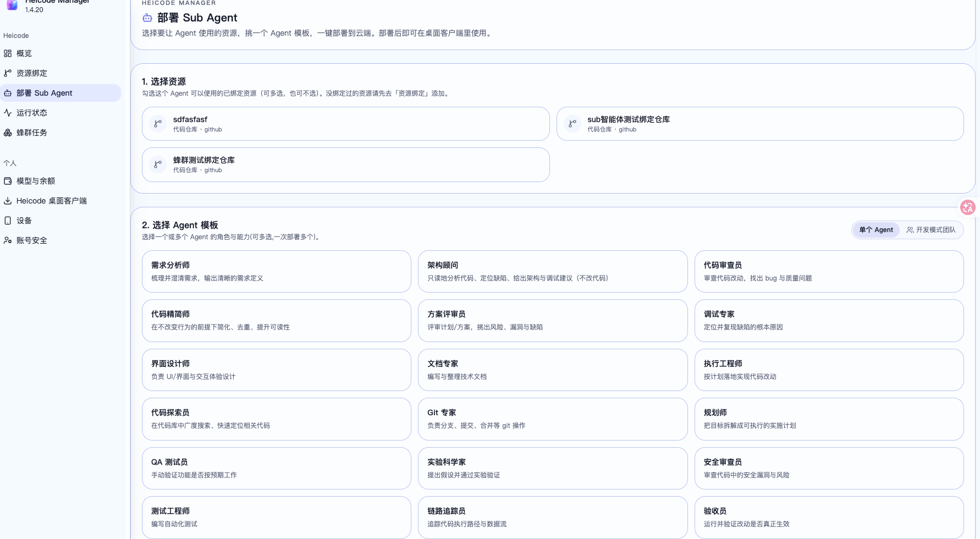980x539 pixels.
Task: Pick the 安全审查员 template card
Action: click(829, 469)
